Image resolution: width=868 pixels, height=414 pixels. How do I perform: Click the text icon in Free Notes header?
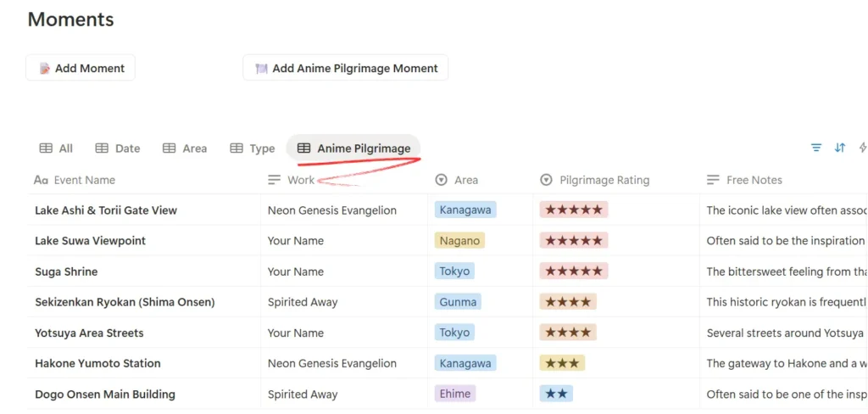(713, 180)
